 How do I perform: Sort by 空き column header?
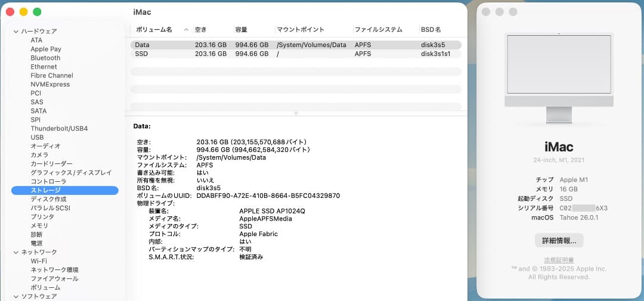click(x=201, y=30)
